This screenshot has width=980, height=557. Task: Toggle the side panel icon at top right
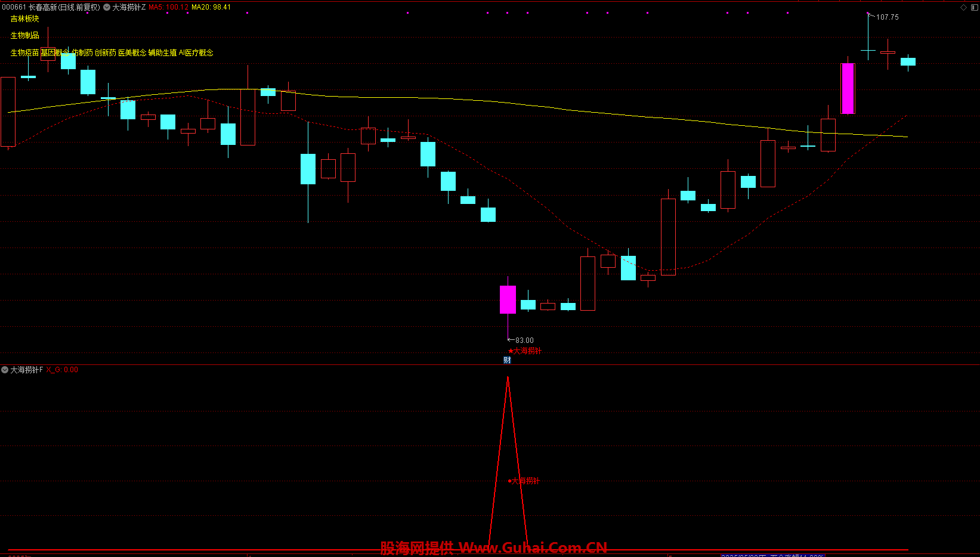coord(973,7)
